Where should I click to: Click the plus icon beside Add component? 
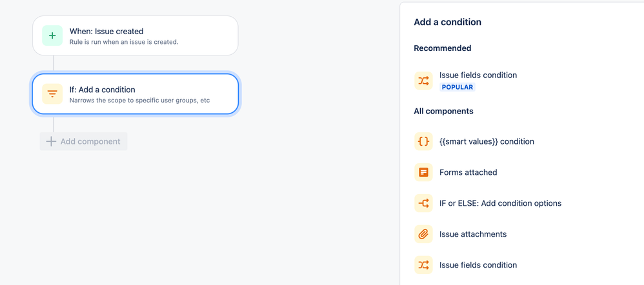[x=51, y=141]
